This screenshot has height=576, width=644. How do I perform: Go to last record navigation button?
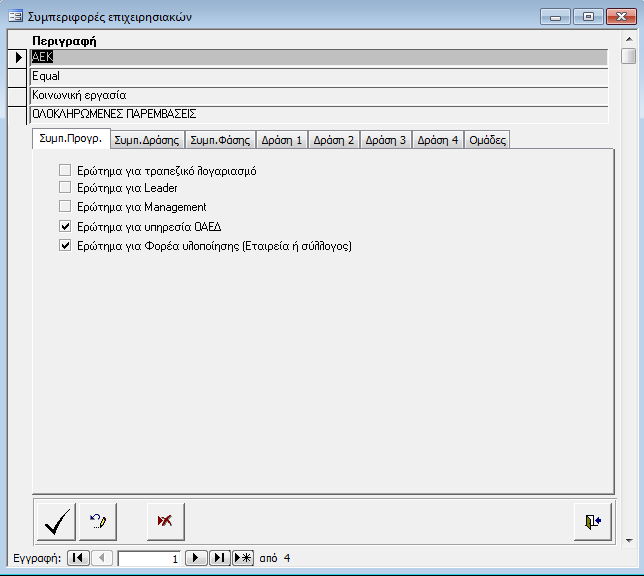(220, 558)
